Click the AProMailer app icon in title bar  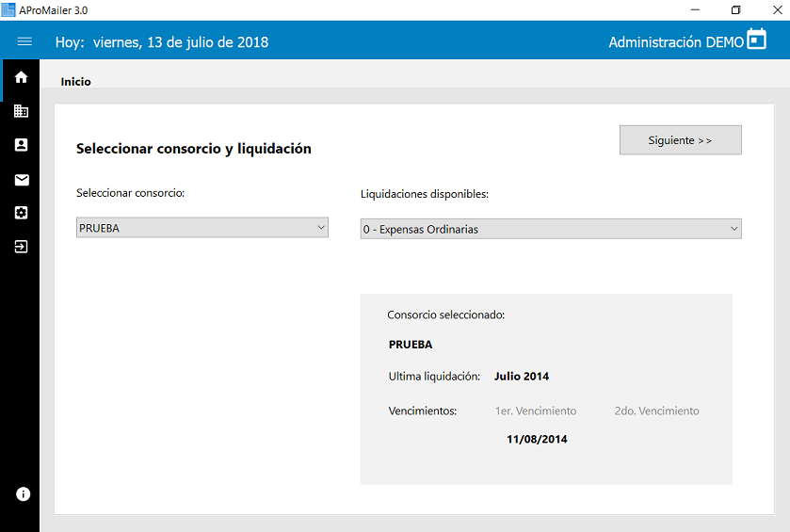point(8,9)
